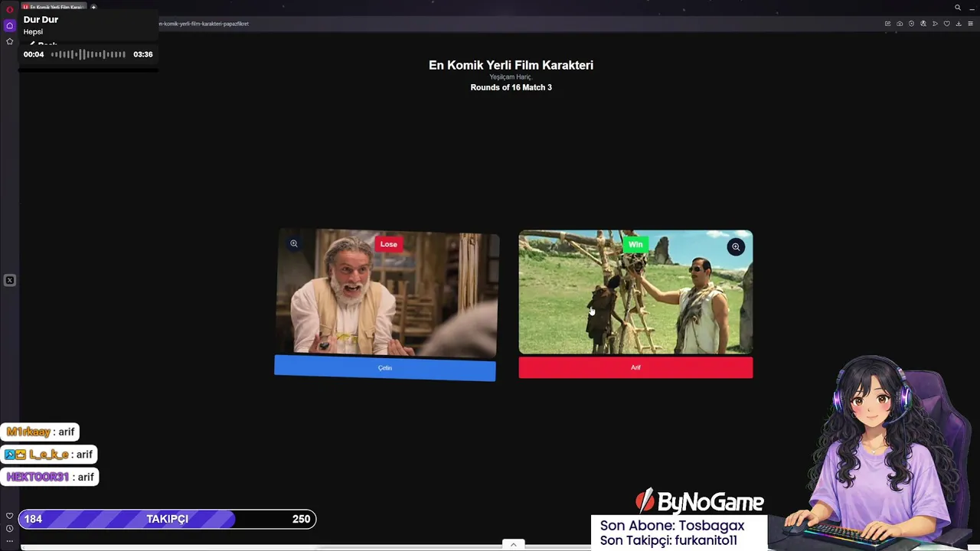
Task: Open a new tab with the plus button
Action: pyautogui.click(x=93, y=8)
